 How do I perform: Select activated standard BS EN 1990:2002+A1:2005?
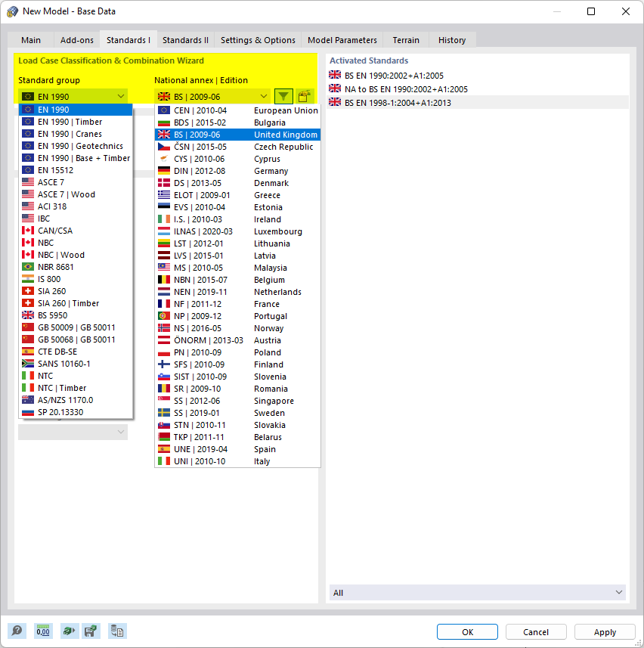[x=478, y=75]
